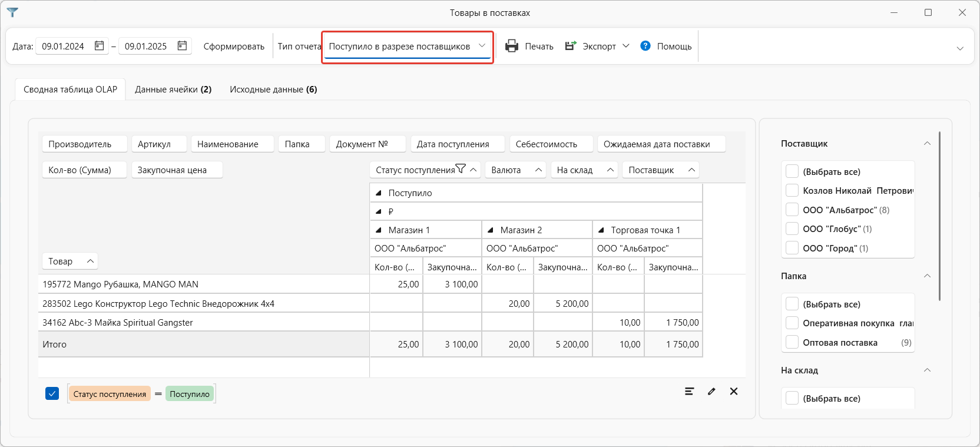980x447 pixels.
Task: Expand the toolbar overflow chevron
Action: pos(960,48)
